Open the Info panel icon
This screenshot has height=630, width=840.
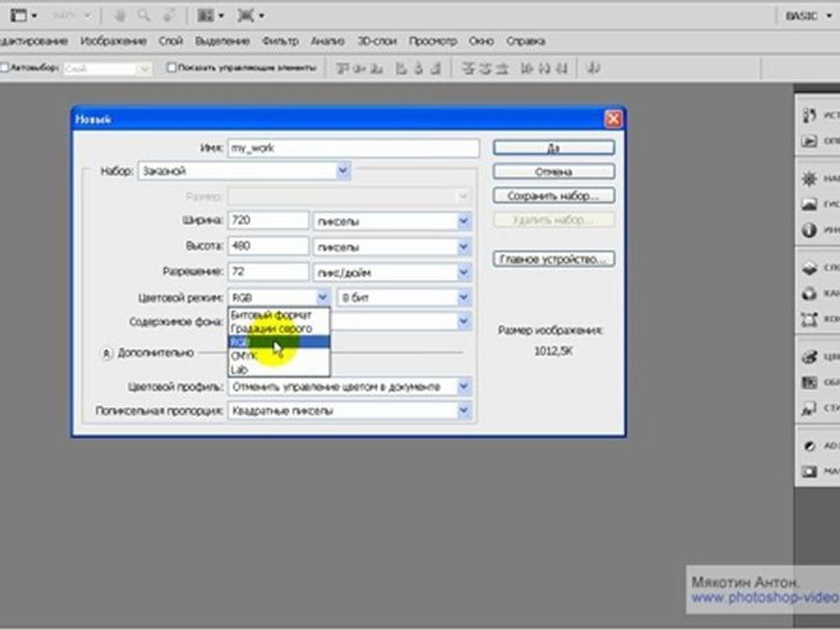(x=809, y=230)
